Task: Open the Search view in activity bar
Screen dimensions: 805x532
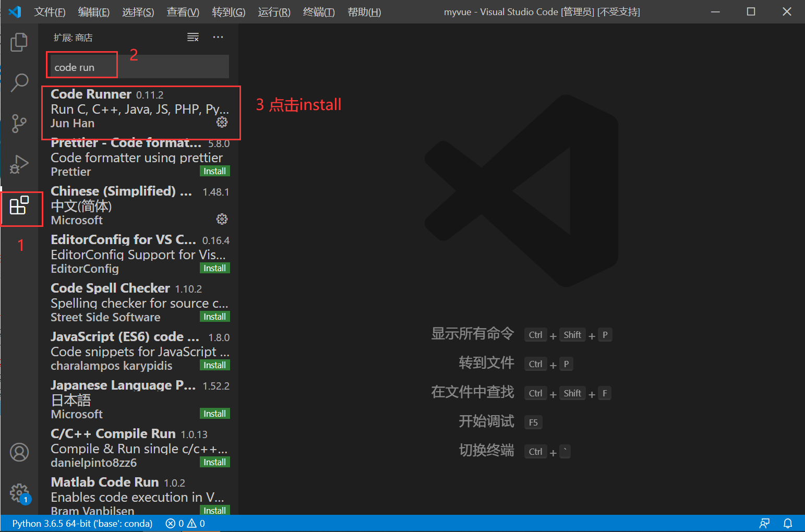Action: pos(19,82)
